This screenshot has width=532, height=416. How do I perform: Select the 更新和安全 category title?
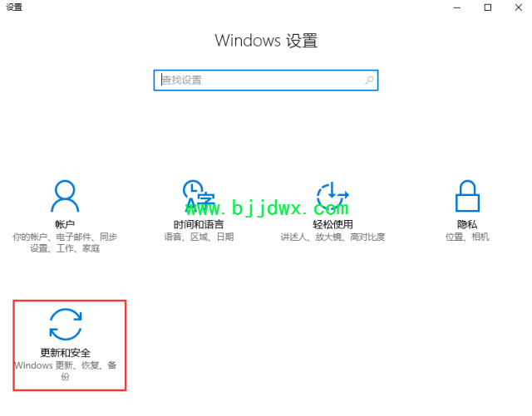66,353
